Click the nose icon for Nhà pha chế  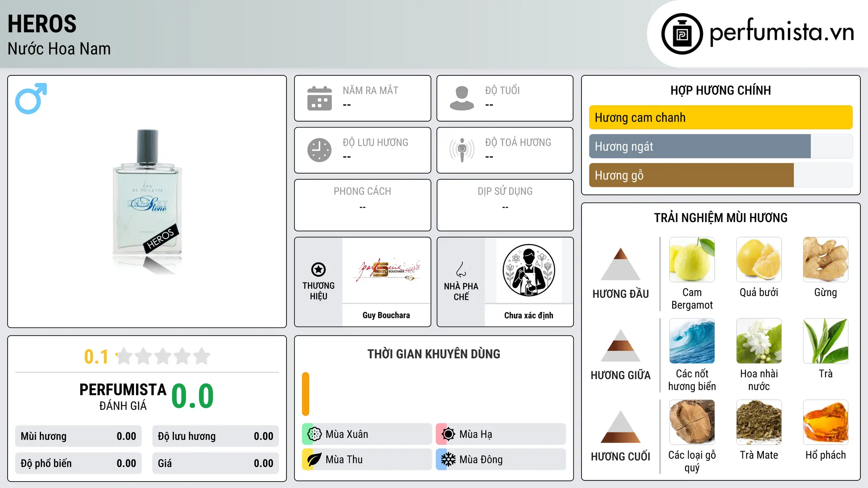tap(461, 269)
